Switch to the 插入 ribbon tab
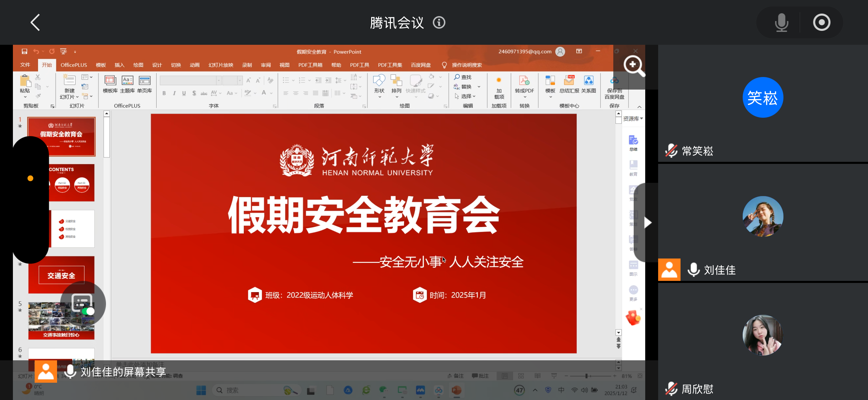Viewport: 868px width, 400px height. tap(119, 65)
